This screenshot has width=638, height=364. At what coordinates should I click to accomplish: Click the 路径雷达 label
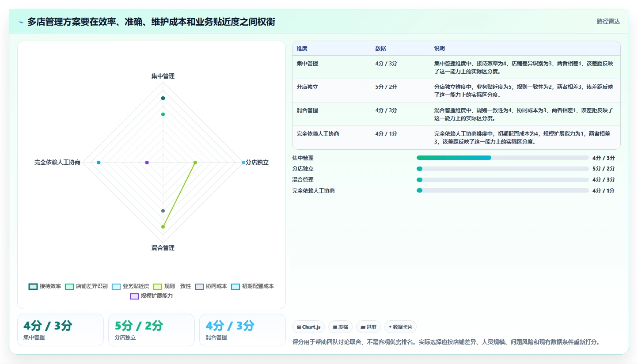608,21
